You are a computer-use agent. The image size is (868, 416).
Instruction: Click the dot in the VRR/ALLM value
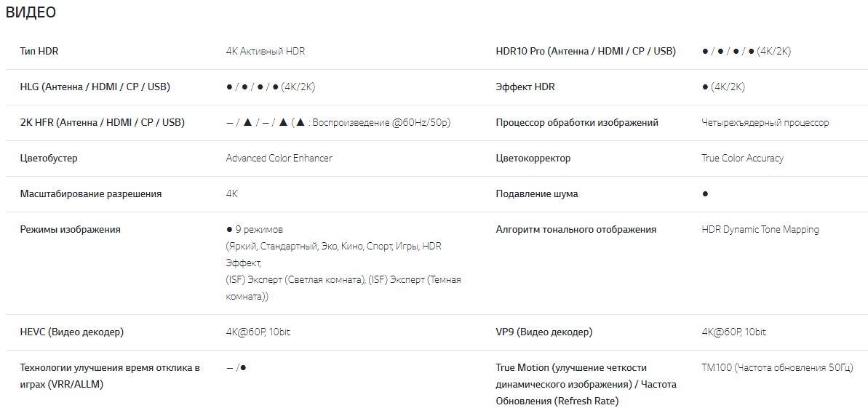pyautogui.click(x=243, y=368)
